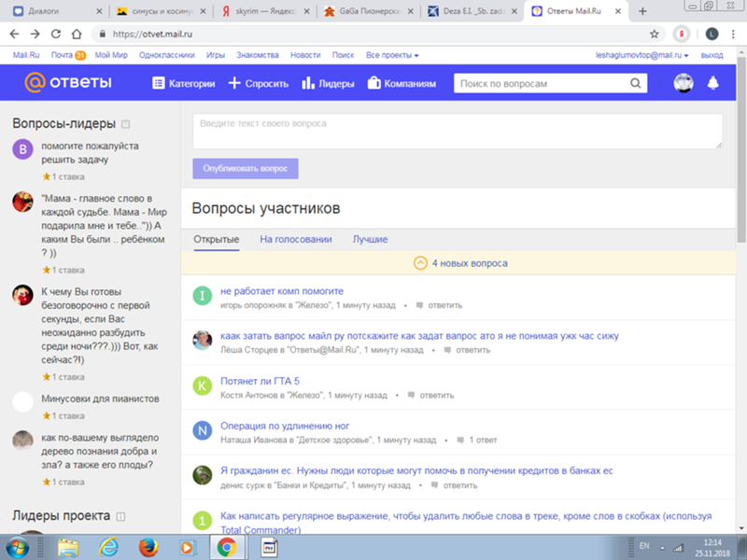Screen dimensions: 747x560
Task: Open leader question Минусовки для пианистов
Action: pos(100,399)
